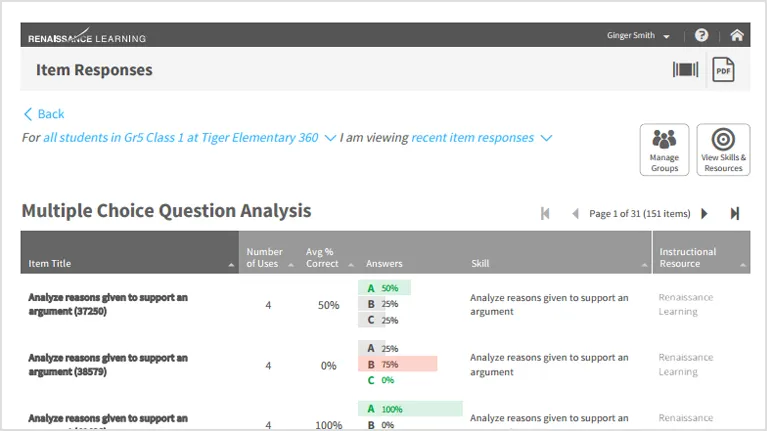This screenshot has width=767, height=431.
Task: Go to previous page arrow
Action: (x=575, y=214)
